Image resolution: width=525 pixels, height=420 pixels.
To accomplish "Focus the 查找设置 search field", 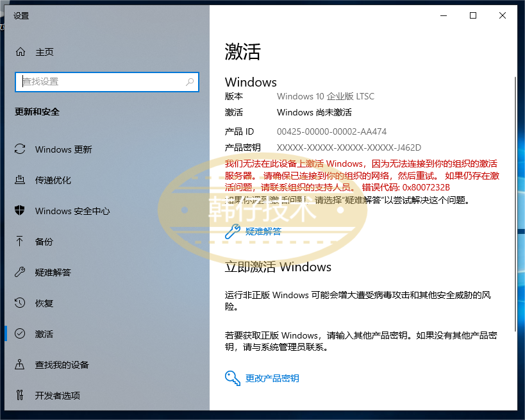I will coord(107,81).
